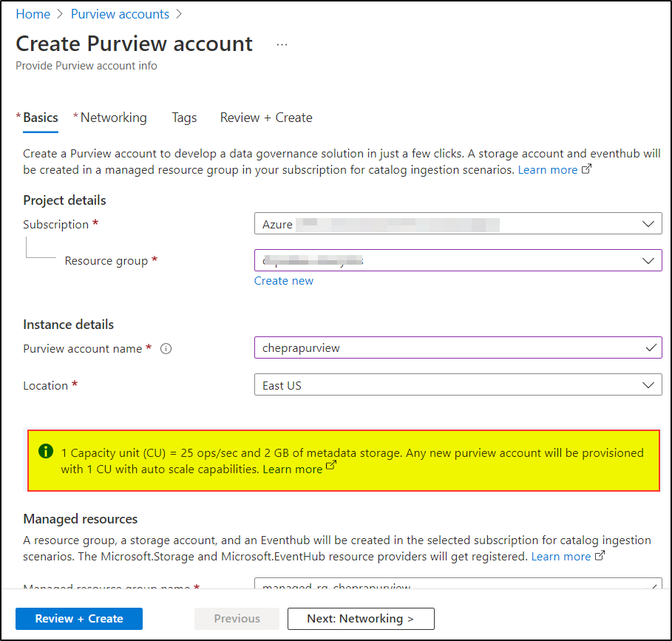
Task: Open the Tags tab
Action: 184,118
